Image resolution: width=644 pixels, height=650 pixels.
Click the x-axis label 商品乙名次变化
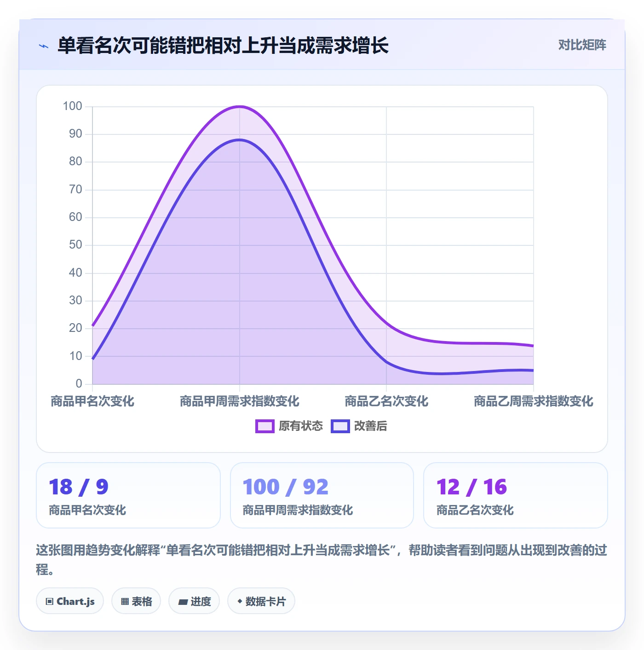pos(386,401)
